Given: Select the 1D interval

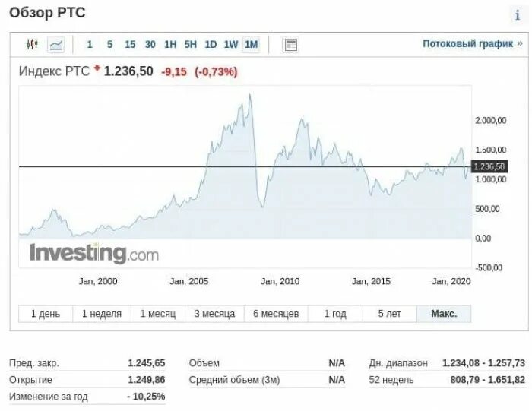Looking at the screenshot, I should click(x=211, y=44).
